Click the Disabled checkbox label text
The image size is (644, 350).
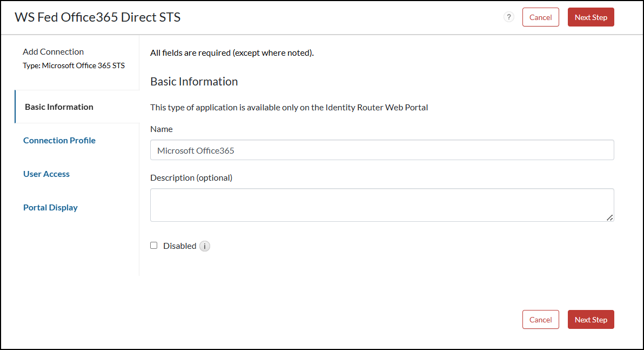tap(179, 246)
